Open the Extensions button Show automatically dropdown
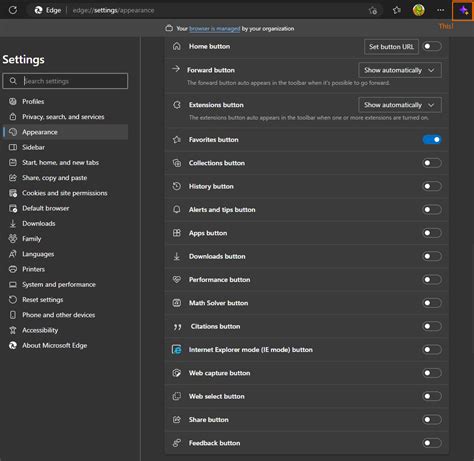This screenshot has height=461, width=474. tap(400, 105)
